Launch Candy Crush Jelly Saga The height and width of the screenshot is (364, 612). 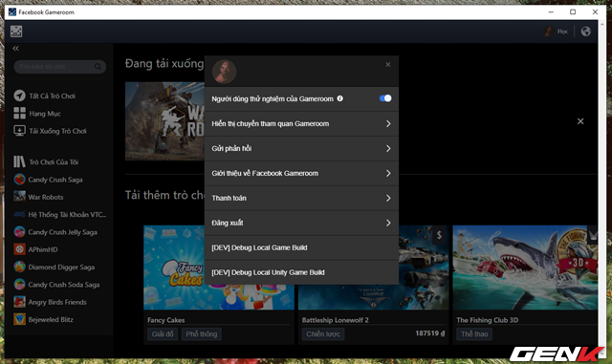point(62,232)
